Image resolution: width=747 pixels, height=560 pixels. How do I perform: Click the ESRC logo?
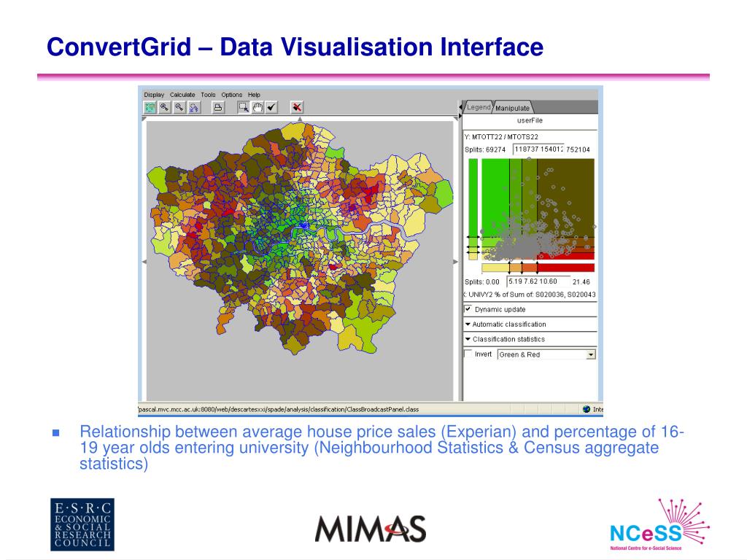coord(82,524)
